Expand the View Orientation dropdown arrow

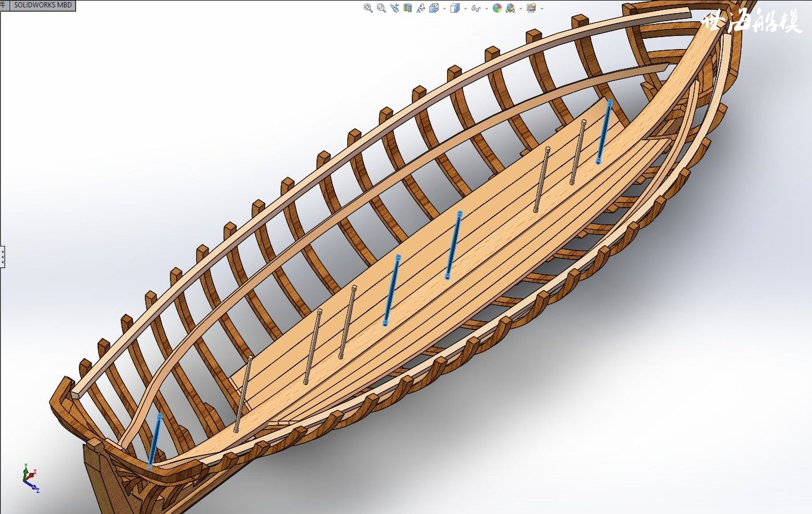tap(444, 9)
